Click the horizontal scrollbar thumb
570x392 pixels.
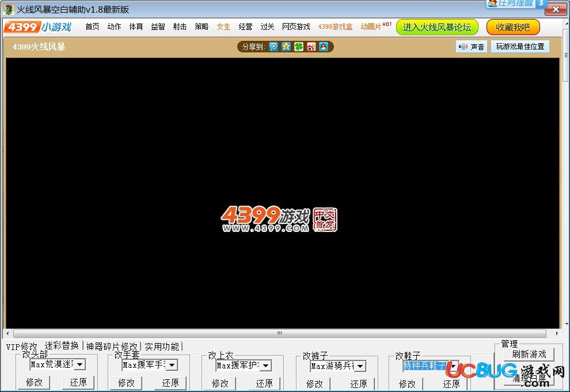point(280,333)
